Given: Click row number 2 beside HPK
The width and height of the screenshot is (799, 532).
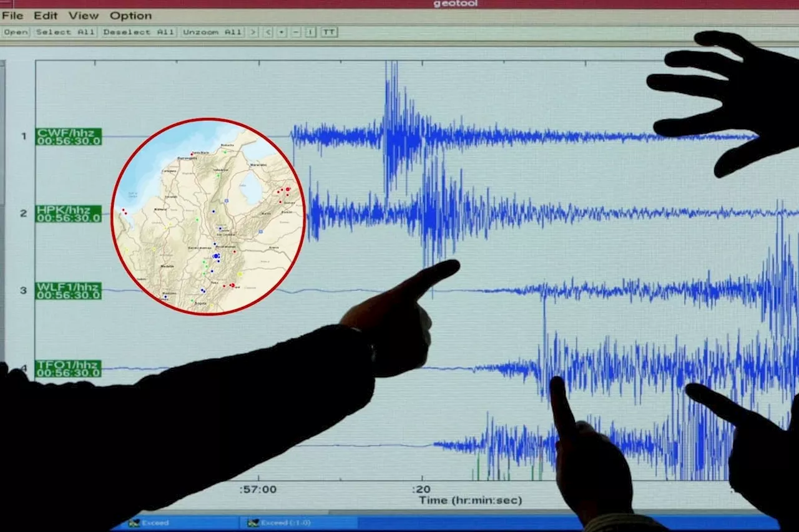Looking at the screenshot, I should [24, 213].
